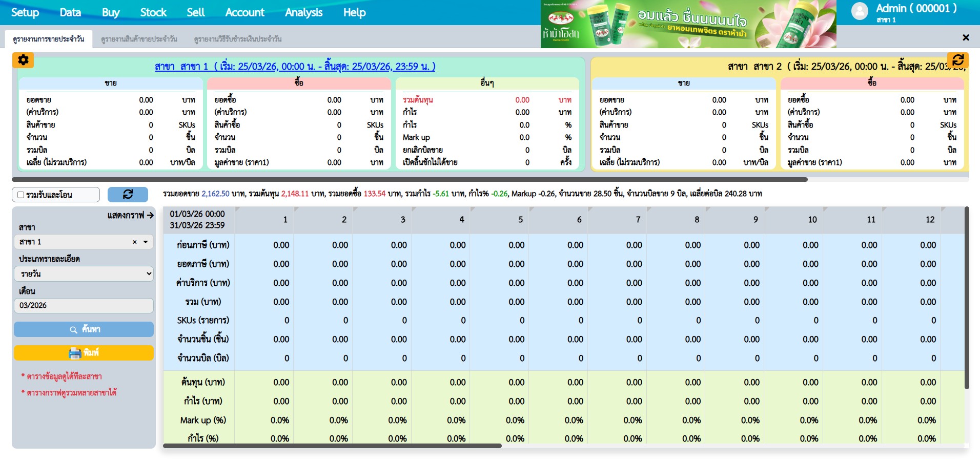This screenshot has height=464, width=980.
Task: Click the herbal product advertisement banner
Action: pyautogui.click(x=688, y=24)
